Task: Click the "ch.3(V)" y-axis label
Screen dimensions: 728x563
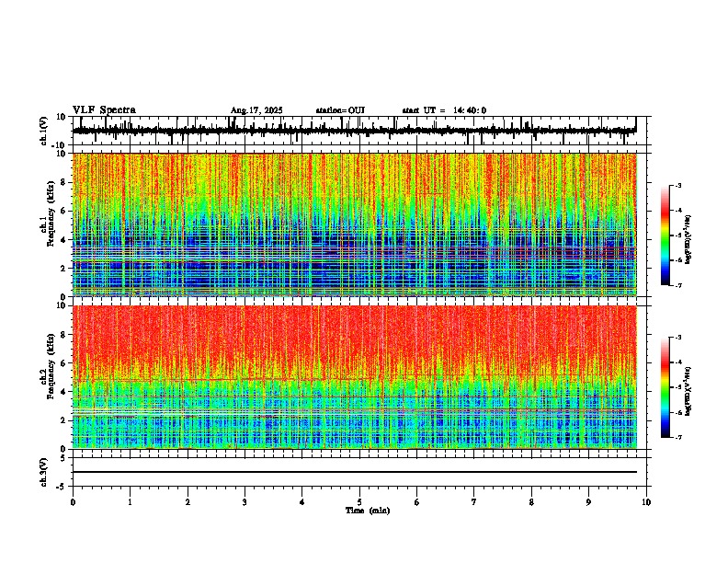Action: pyautogui.click(x=44, y=472)
